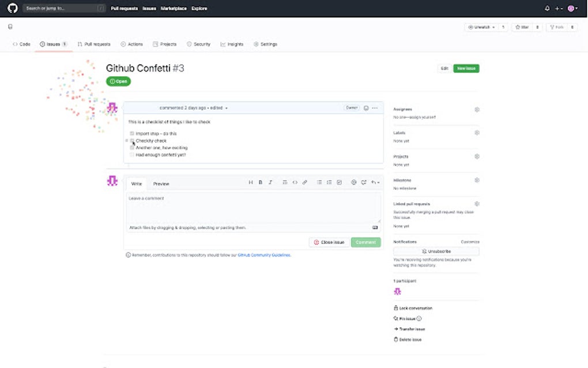Insert a task list from the toolbar
The image size is (588, 368).
339,182
